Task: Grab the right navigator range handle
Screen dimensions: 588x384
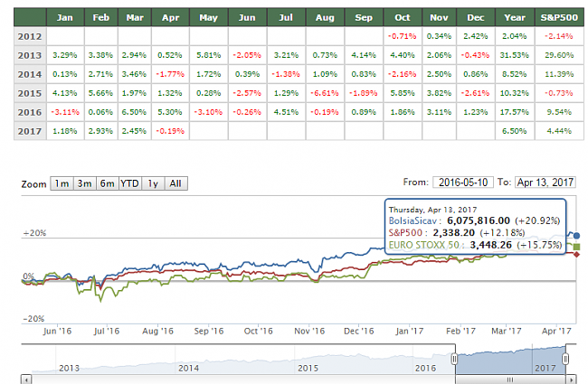Action: (x=565, y=360)
